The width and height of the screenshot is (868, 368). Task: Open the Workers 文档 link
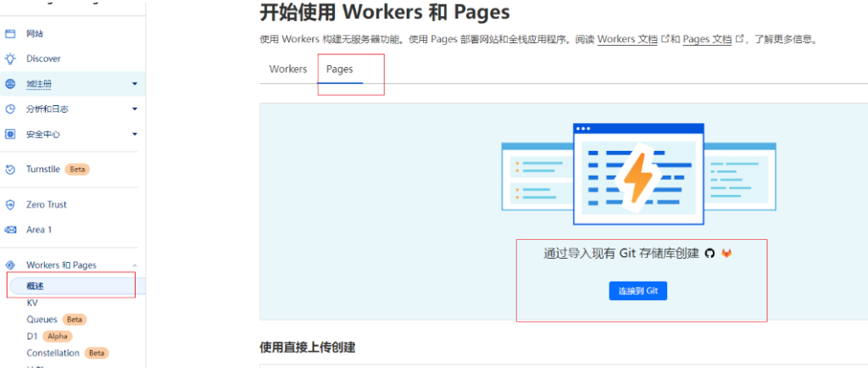(x=627, y=39)
